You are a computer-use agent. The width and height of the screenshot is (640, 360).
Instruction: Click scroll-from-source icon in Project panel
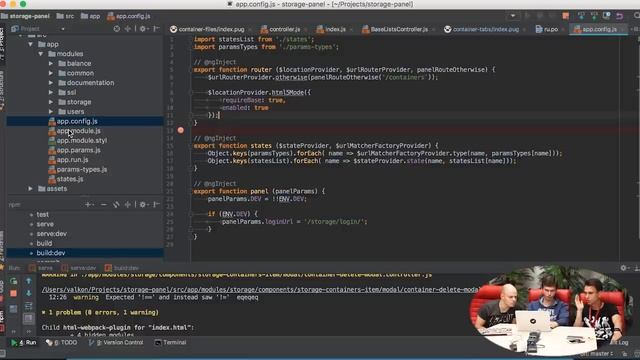tap(117, 29)
